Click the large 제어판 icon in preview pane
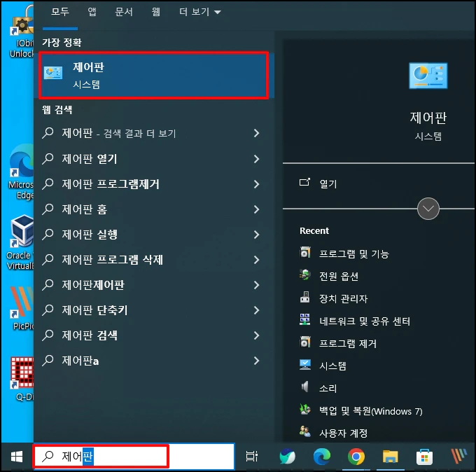476x472 pixels. 428,76
